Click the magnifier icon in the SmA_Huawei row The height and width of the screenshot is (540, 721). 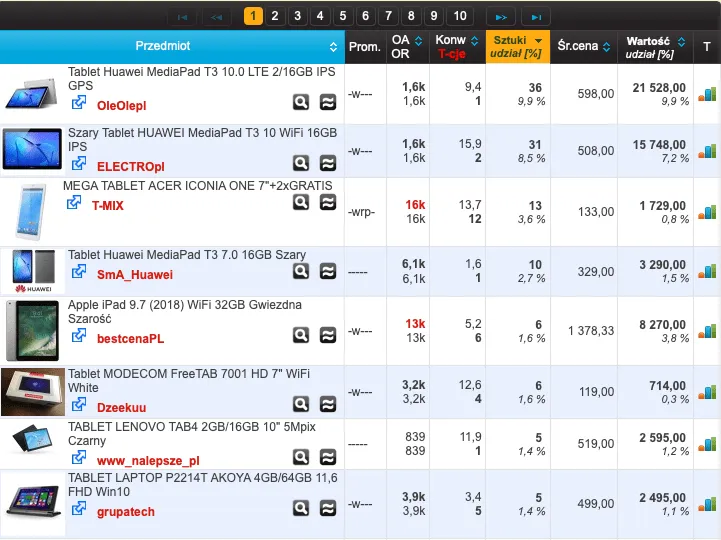click(301, 271)
